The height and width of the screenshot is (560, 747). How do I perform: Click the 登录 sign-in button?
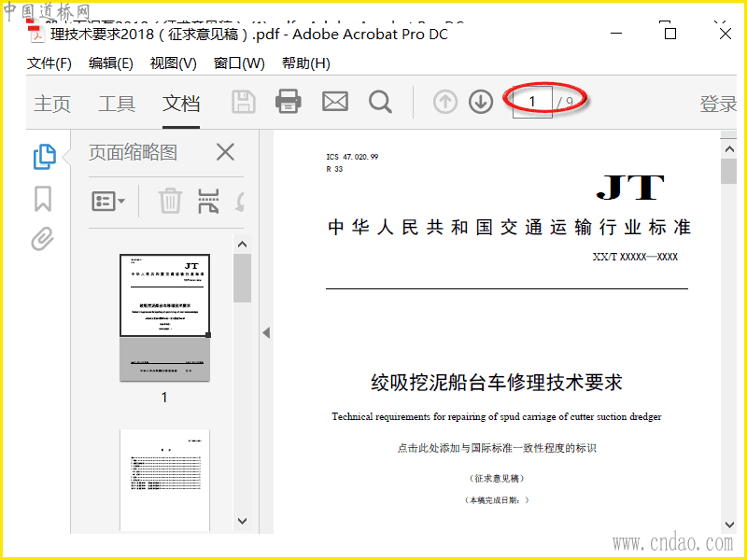click(718, 104)
